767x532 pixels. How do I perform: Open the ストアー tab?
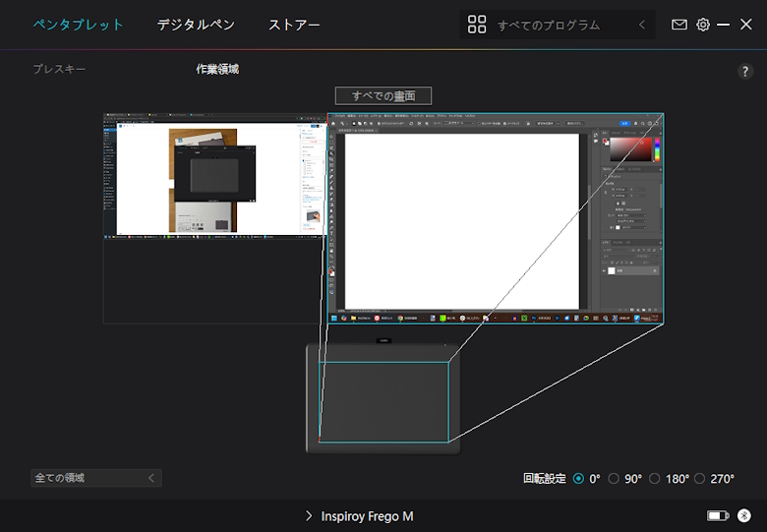coord(294,25)
